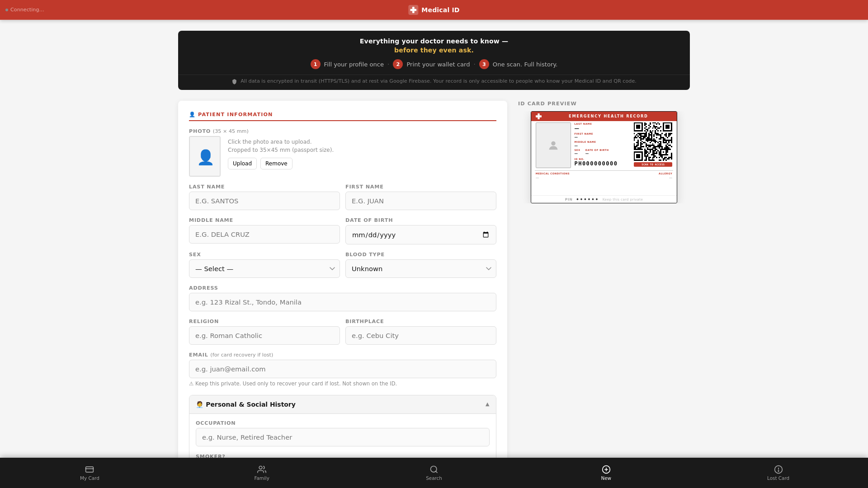The image size is (868, 488).
Task: Focus the Email input field
Action: tap(343, 369)
